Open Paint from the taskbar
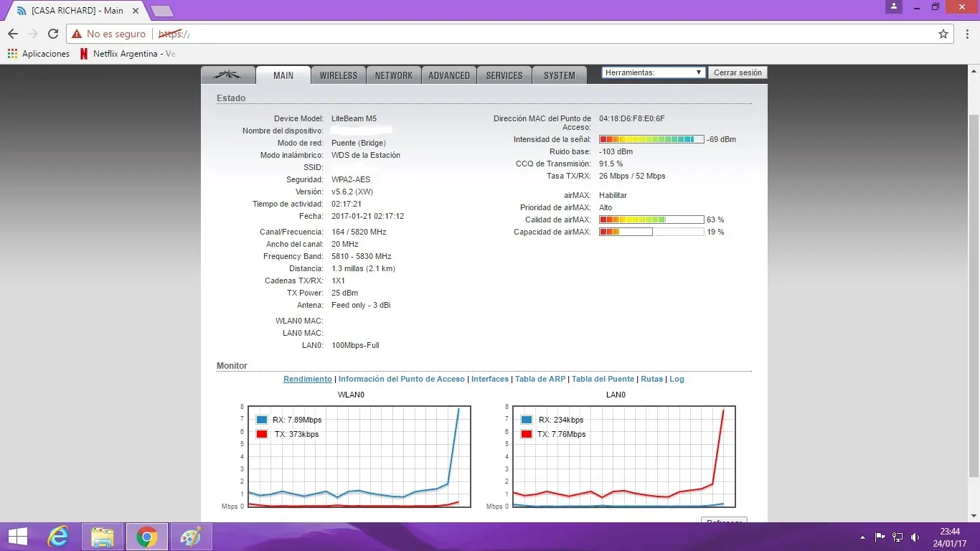The height and width of the screenshot is (551, 980). [x=191, y=537]
